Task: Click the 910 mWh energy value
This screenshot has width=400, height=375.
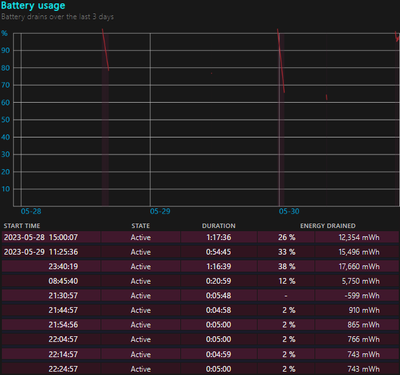Action: (x=364, y=310)
